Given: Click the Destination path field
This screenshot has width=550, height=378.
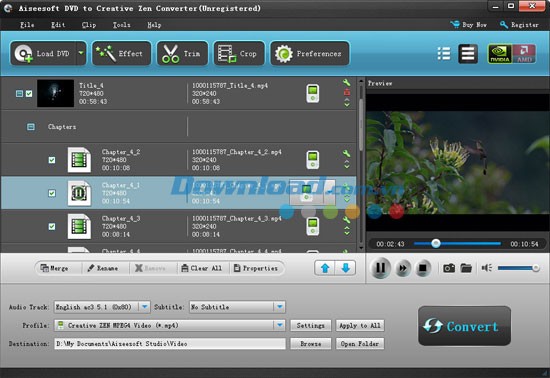Looking at the screenshot, I should (x=170, y=344).
